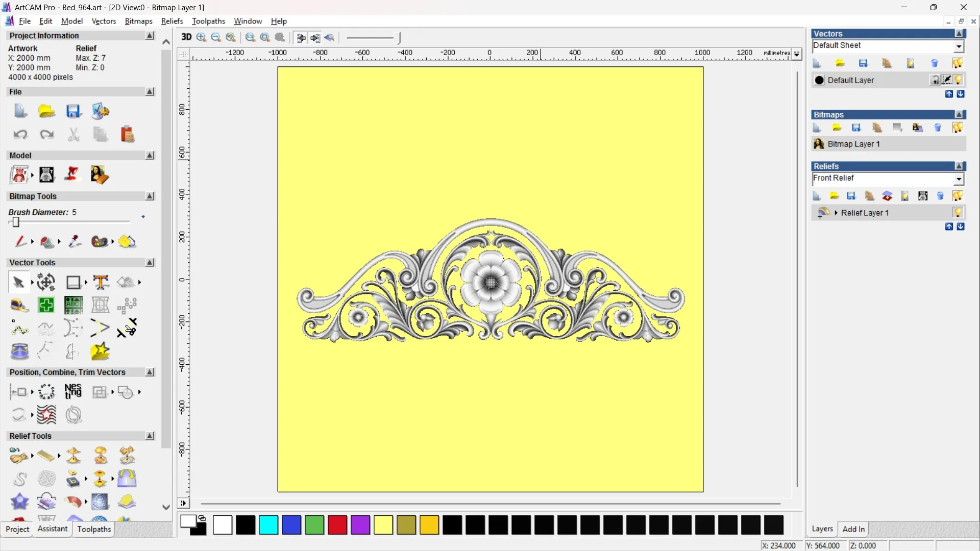Select the Bitmap Layer 1 entry

point(853,144)
